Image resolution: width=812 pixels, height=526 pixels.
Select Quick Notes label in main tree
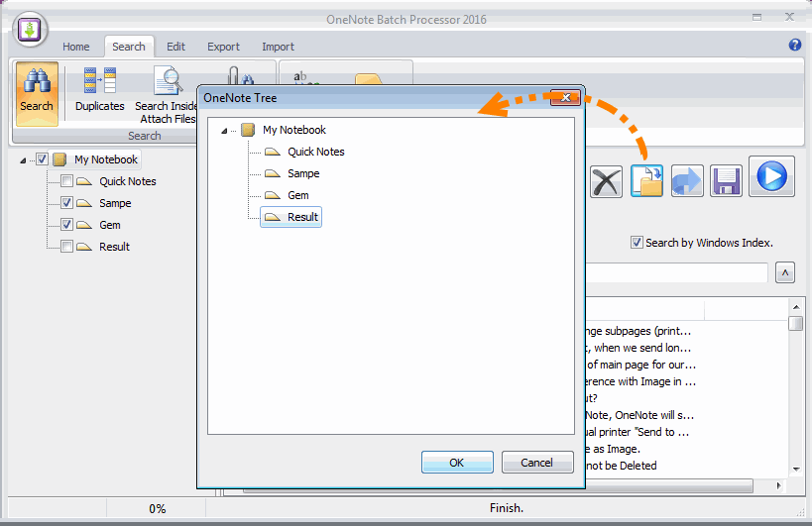(128, 181)
